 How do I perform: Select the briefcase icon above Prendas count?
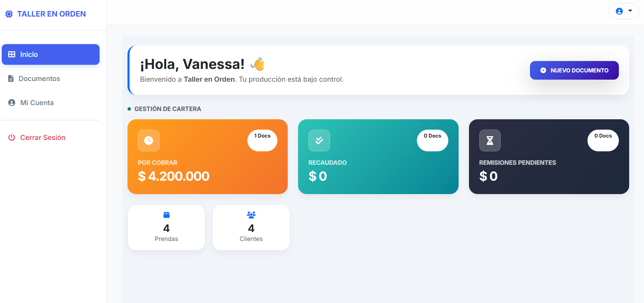[x=166, y=214]
